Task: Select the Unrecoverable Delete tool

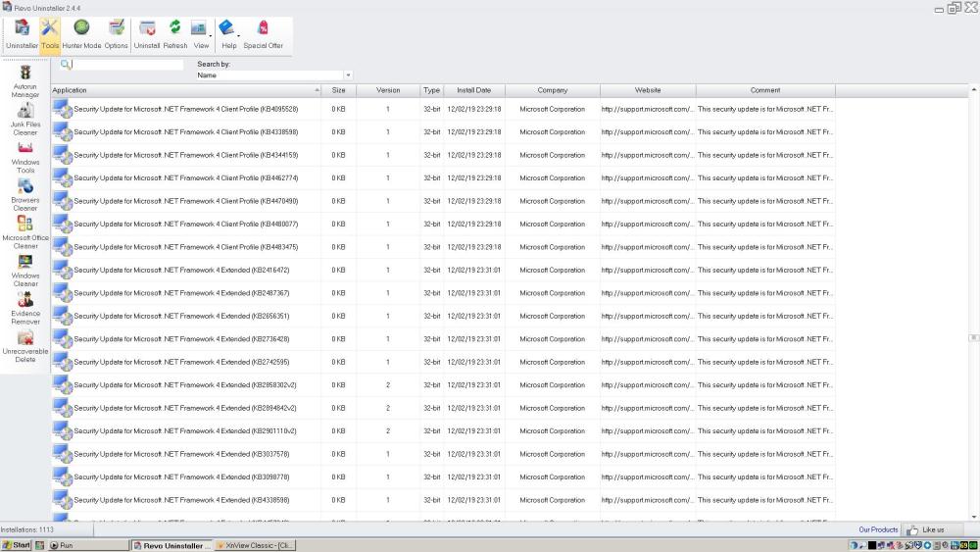Action: (x=25, y=345)
